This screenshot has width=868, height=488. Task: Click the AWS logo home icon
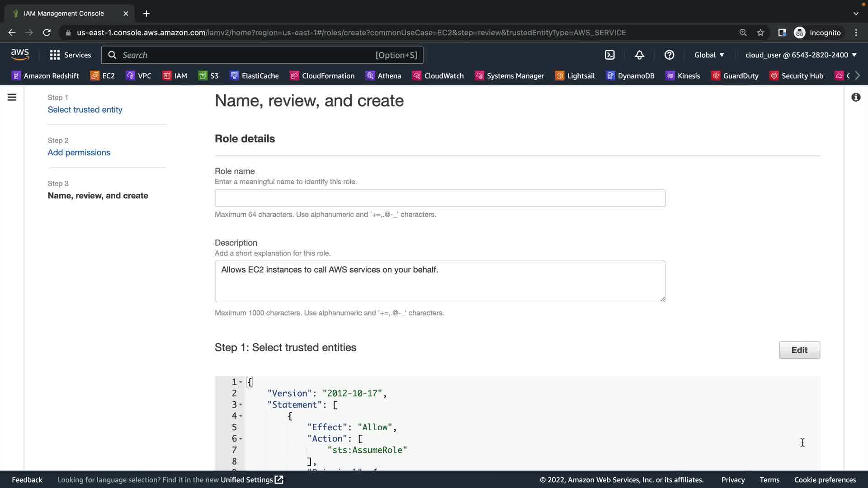[20, 55]
